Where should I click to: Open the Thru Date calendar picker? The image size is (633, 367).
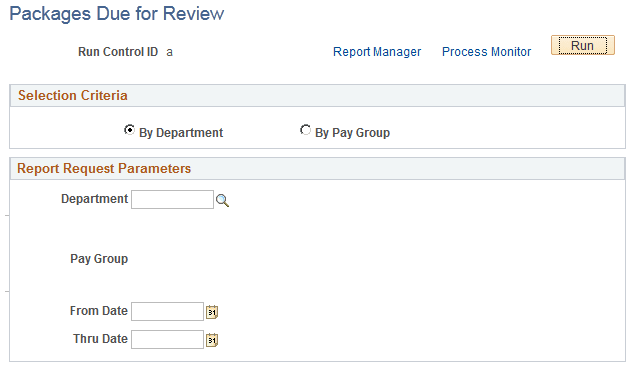click(x=212, y=340)
